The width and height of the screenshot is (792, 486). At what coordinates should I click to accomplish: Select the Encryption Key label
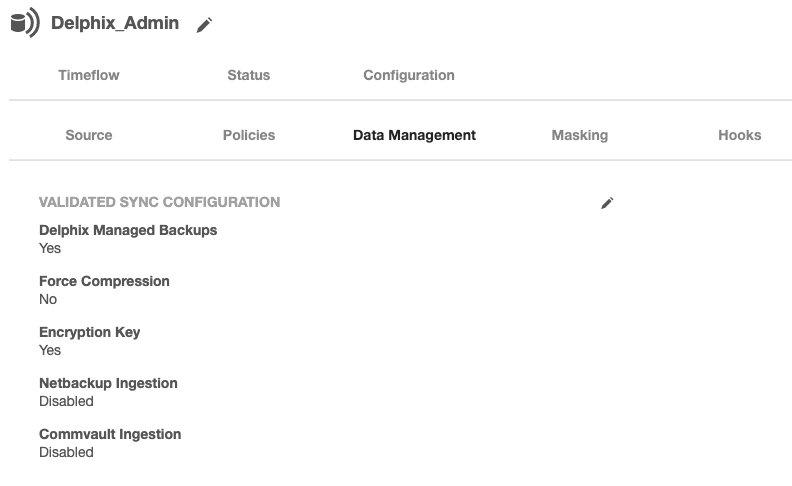coord(89,332)
